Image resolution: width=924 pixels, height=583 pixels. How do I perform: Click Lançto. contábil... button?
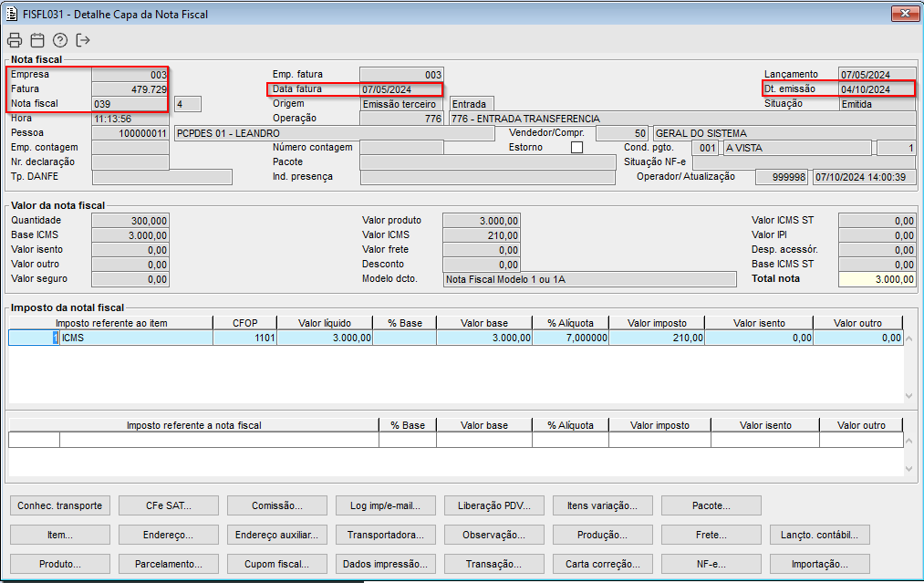click(820, 535)
